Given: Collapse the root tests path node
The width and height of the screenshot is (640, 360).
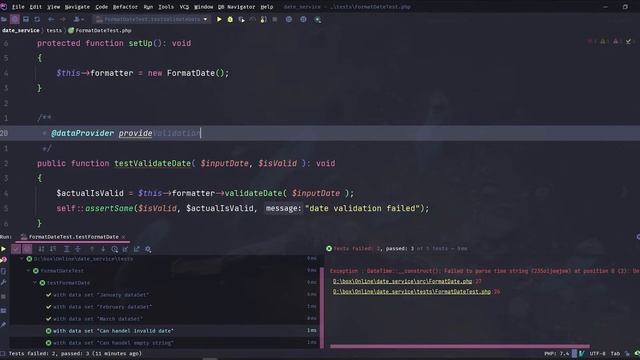Looking at the screenshot, I should coord(22,259).
